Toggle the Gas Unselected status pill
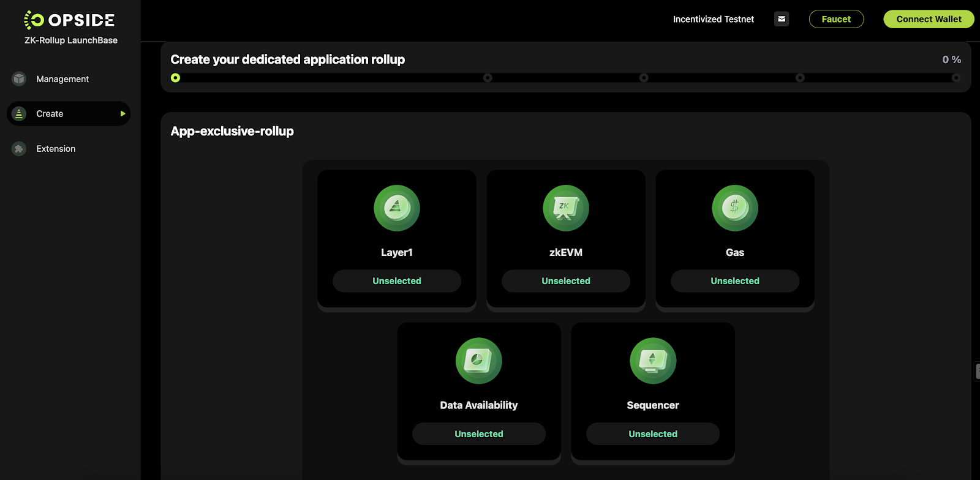The width and height of the screenshot is (980, 480). click(x=735, y=281)
